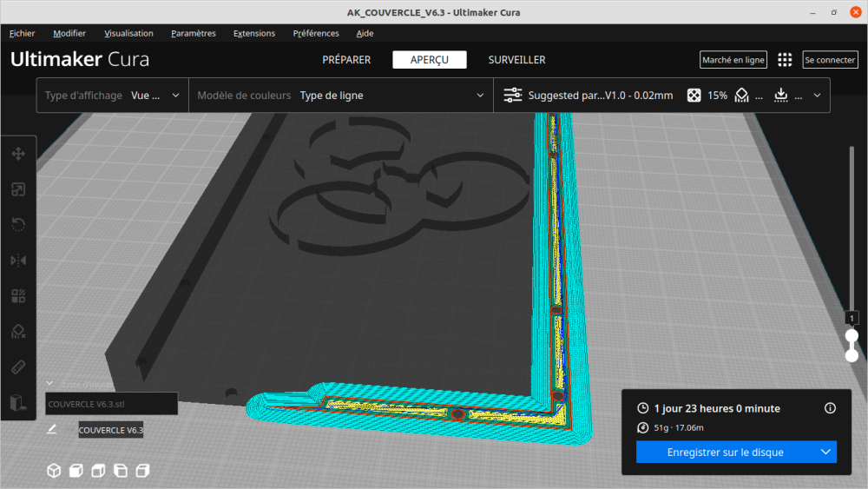Viewport: 868px width, 489px height.
Task: Collapse the Liste d'objets section
Action: (x=49, y=383)
